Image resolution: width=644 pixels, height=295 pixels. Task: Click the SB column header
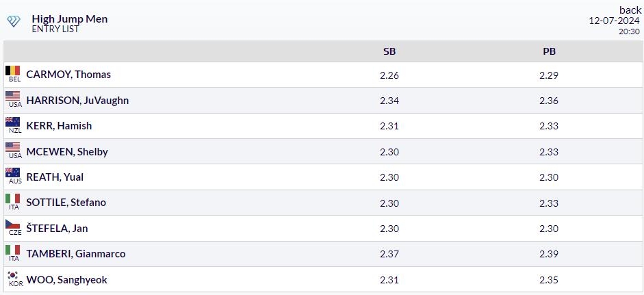tap(389, 51)
